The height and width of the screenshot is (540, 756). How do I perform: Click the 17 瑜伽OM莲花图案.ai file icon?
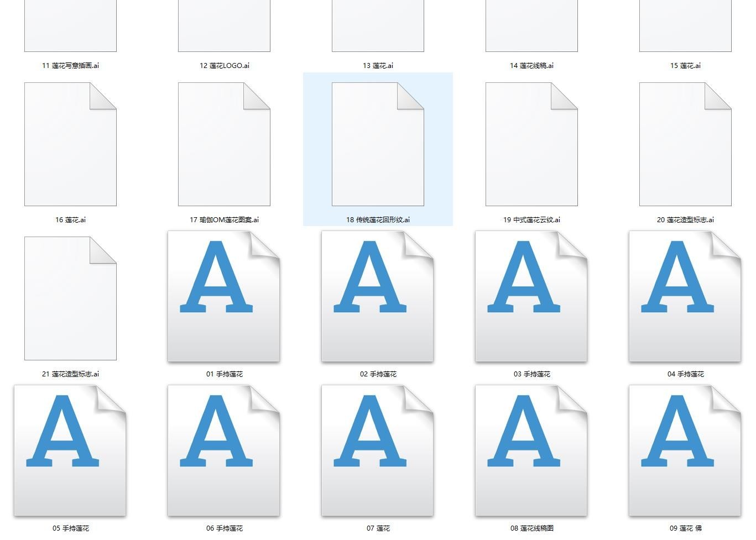(x=224, y=144)
